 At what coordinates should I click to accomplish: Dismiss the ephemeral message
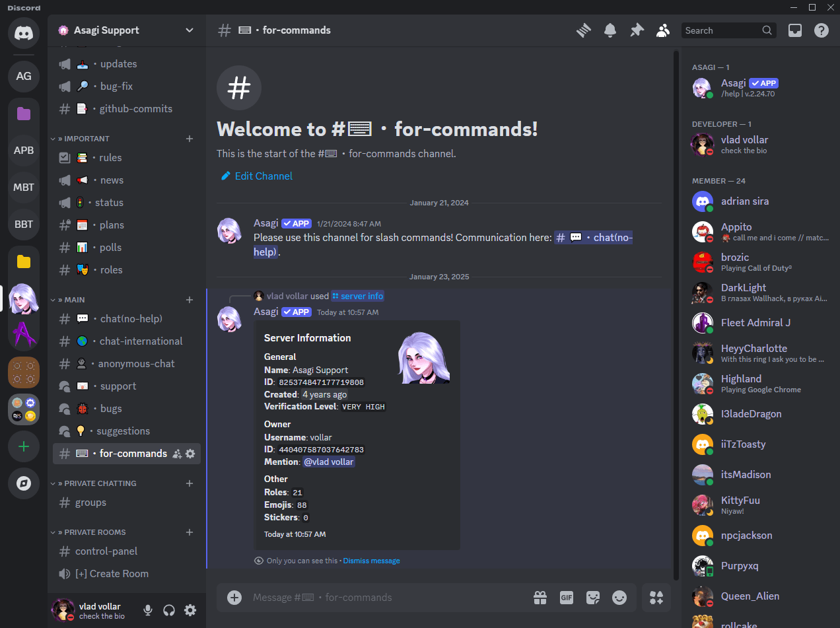371,561
